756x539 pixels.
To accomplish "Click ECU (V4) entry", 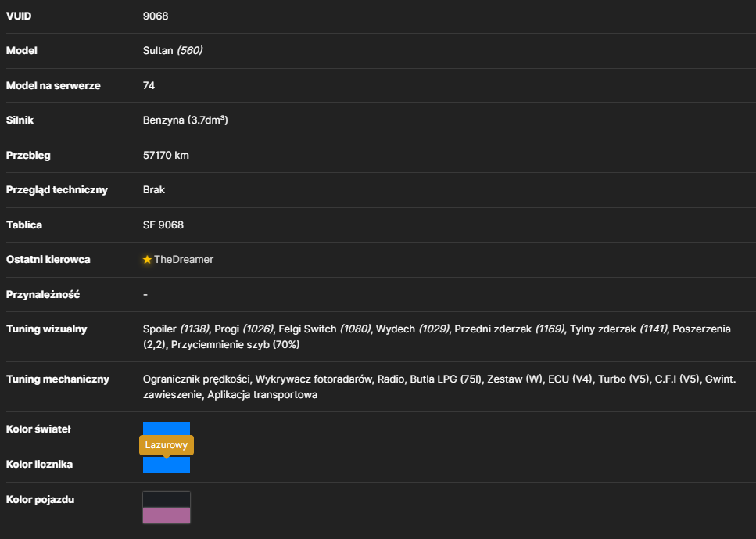I will tap(570, 379).
